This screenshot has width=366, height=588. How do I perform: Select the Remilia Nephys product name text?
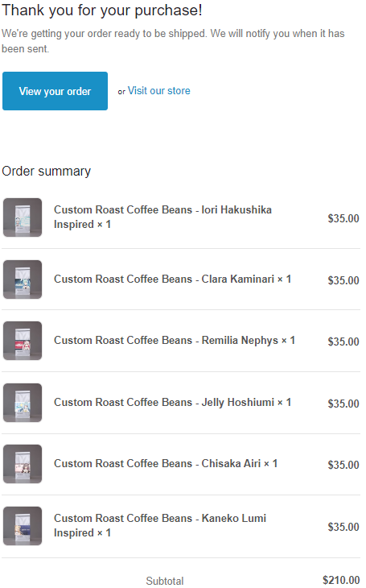click(175, 341)
